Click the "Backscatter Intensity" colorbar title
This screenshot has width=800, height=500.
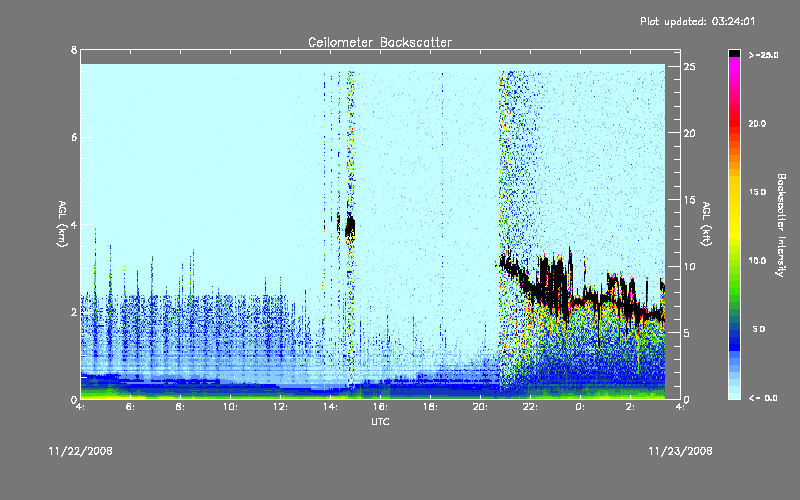tap(781, 225)
